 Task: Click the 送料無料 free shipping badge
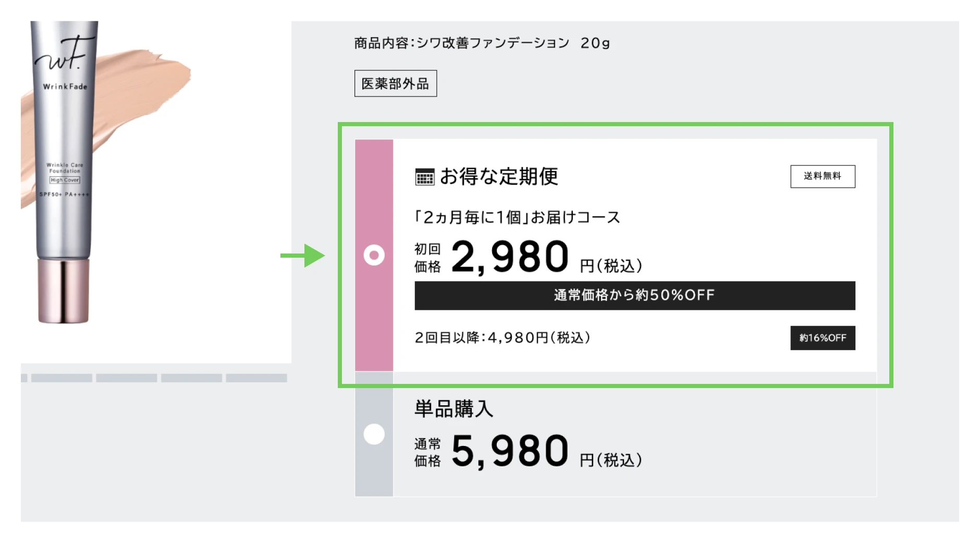tap(822, 176)
